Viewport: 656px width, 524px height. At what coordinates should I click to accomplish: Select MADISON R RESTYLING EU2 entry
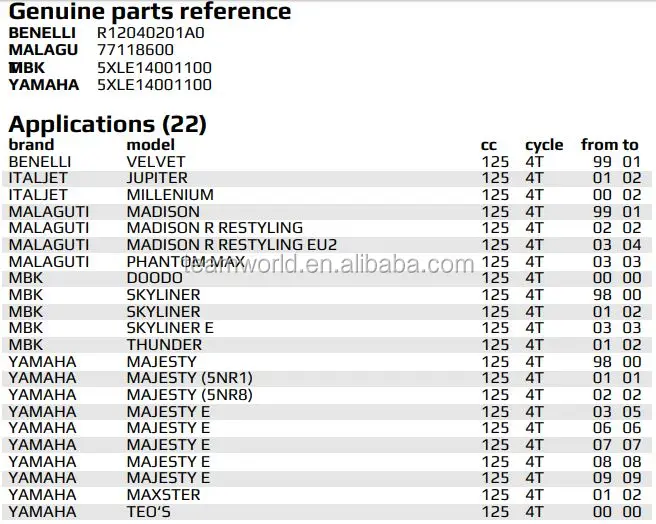(232, 245)
